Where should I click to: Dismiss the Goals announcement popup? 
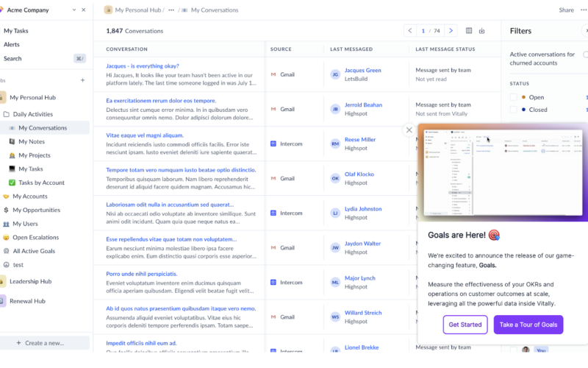click(409, 130)
